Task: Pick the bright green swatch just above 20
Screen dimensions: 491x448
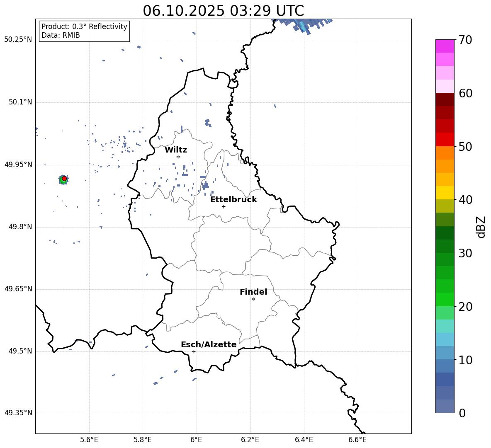Action: 445,299
